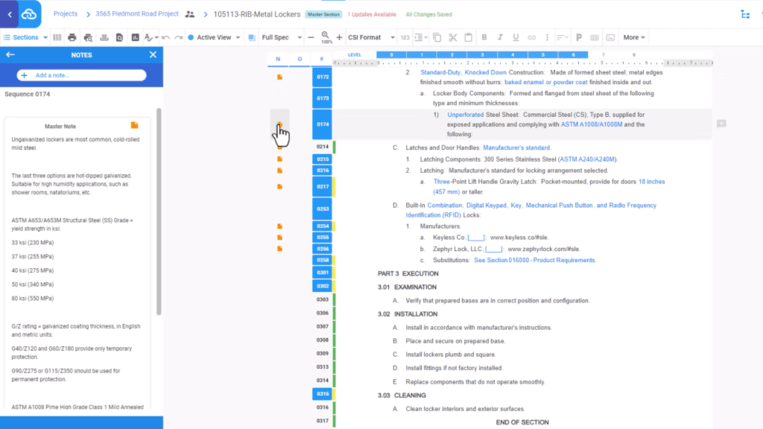Screen dimensions: 763x429
Task: Open the section tree icon at top right
Action: [745, 15]
